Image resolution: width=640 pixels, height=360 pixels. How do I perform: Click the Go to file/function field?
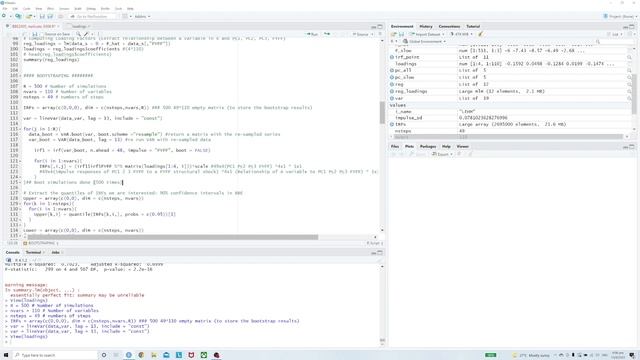click(x=92, y=16)
